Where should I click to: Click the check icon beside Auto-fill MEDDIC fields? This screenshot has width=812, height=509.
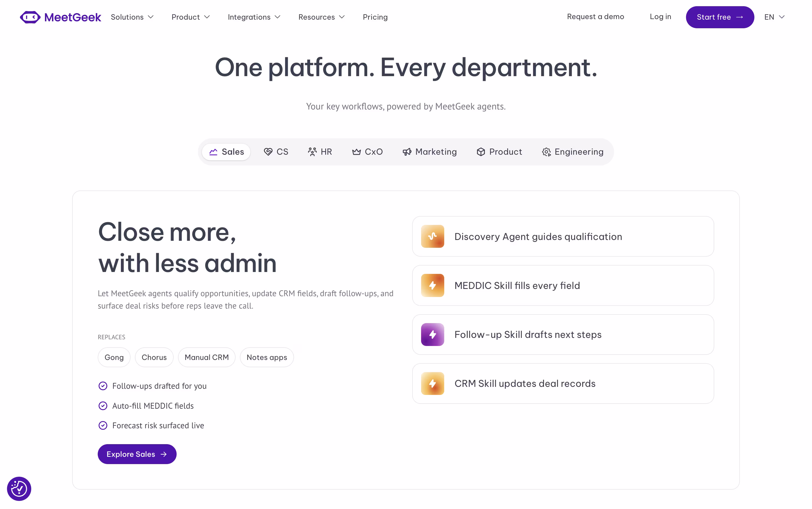(103, 406)
